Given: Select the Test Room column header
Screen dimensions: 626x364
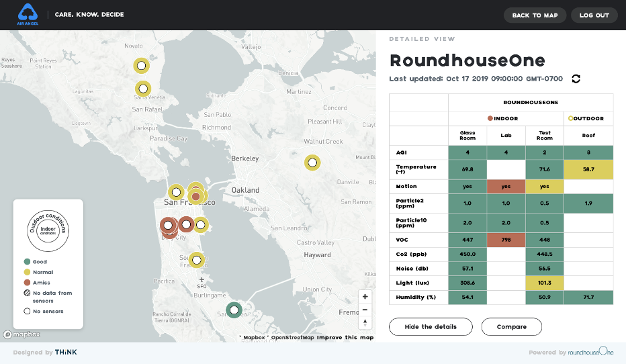Looking at the screenshot, I should point(545,135).
